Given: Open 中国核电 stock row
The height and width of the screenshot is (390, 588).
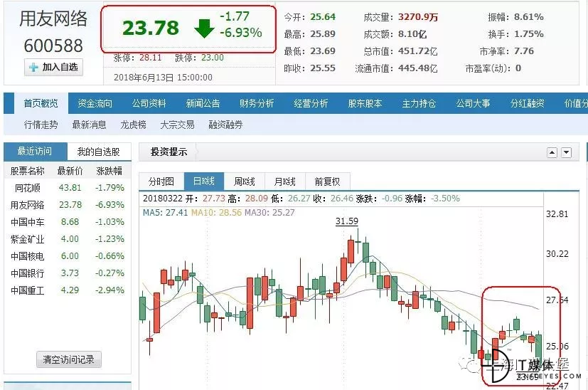Looking at the screenshot, I should (68, 256).
